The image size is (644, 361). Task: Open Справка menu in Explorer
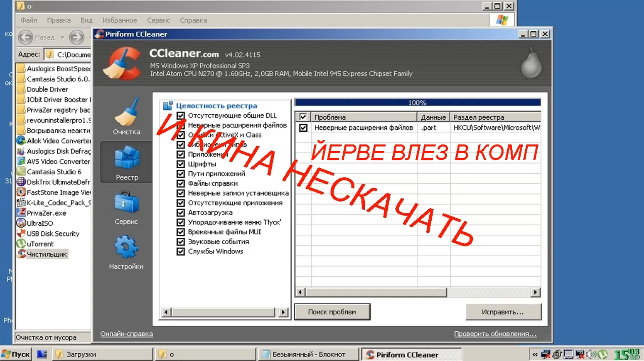click(193, 20)
